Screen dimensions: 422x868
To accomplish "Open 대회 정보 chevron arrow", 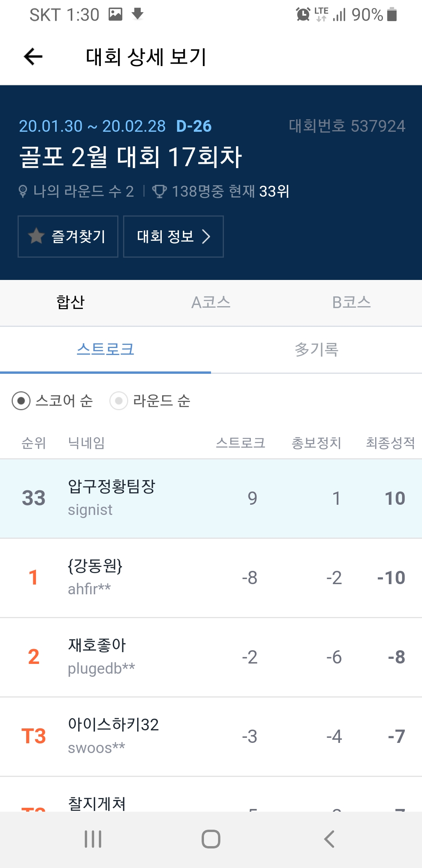I will [206, 237].
